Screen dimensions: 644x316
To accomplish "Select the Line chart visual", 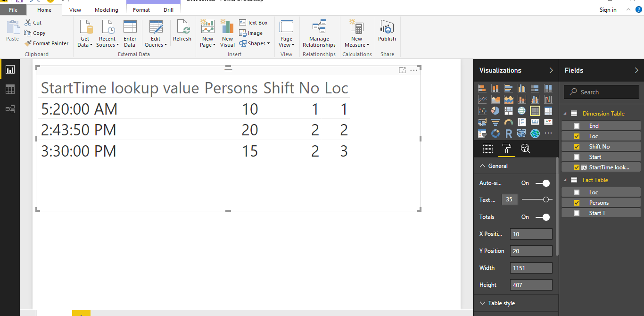I will click(x=482, y=100).
